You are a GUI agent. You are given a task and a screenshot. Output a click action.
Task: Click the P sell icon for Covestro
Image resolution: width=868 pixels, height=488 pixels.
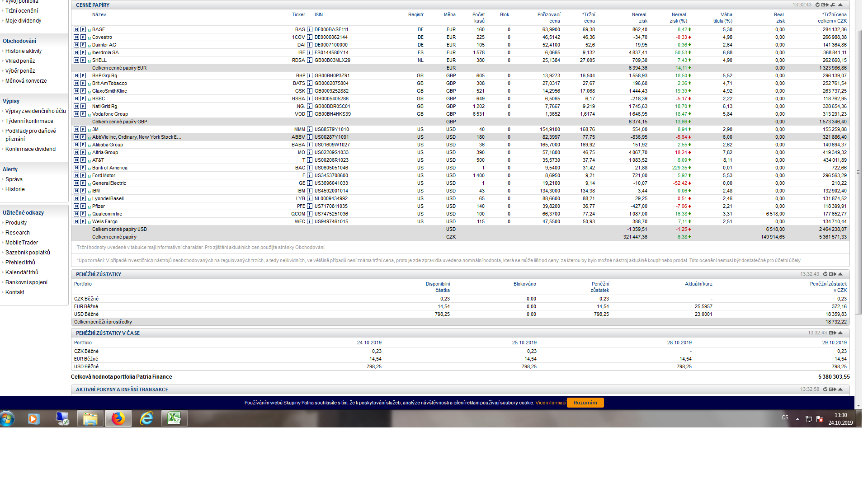83,37
